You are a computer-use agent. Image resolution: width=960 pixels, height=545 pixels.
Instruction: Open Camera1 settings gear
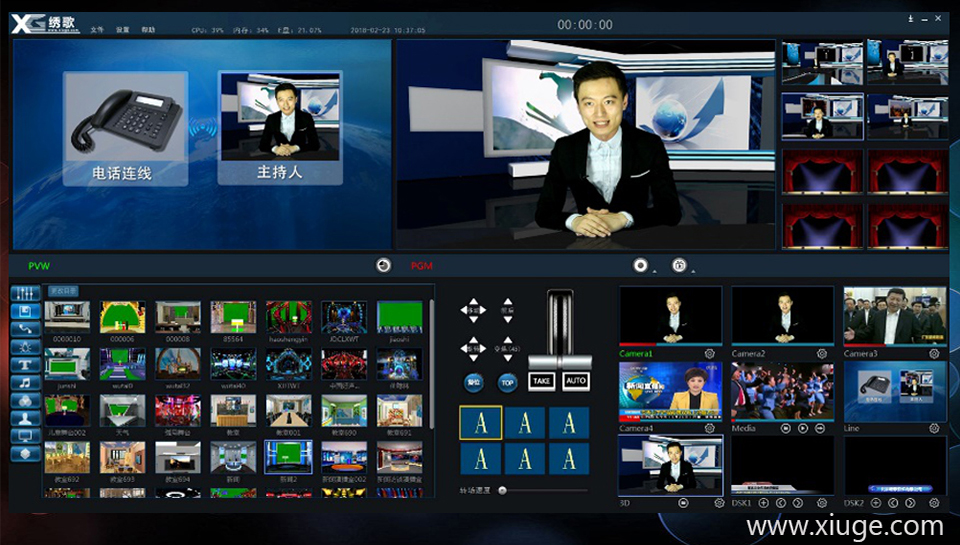pos(709,354)
